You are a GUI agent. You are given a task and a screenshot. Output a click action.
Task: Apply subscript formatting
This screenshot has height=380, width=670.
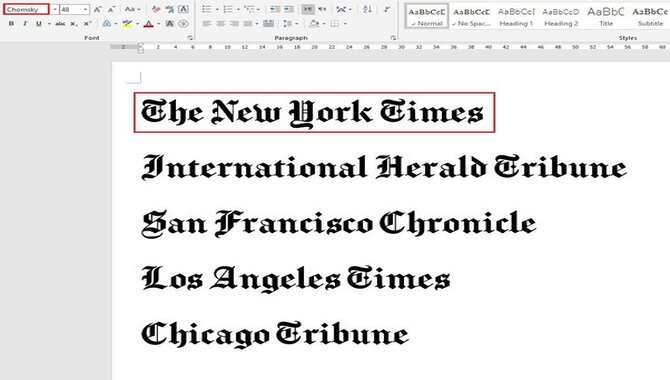74,24
